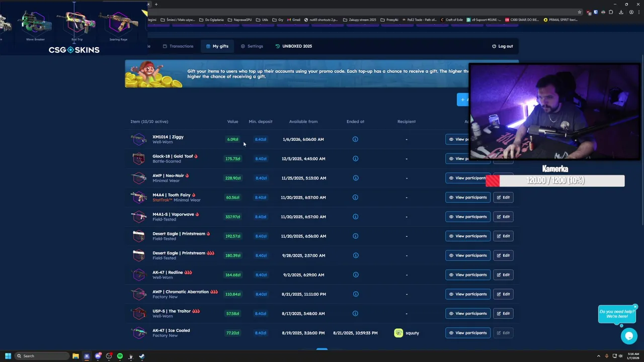Open the Śmieci / Mało używ... bookmark folder
The image size is (644, 362).
tap(178, 20)
